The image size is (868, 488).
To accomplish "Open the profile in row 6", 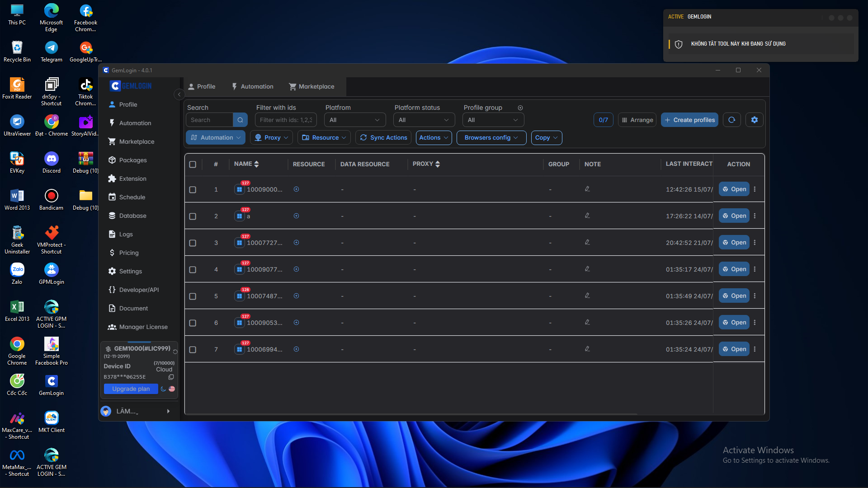I will pos(734,323).
